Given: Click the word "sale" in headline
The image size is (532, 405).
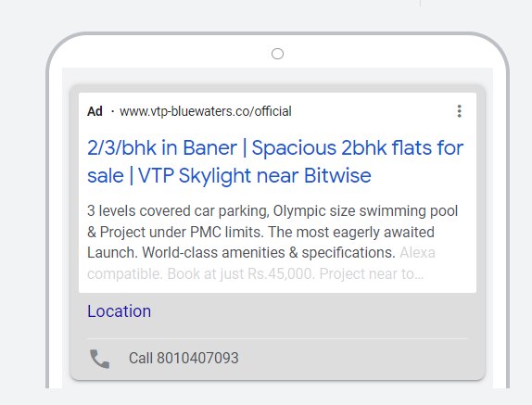Looking at the screenshot, I should 106,176.
